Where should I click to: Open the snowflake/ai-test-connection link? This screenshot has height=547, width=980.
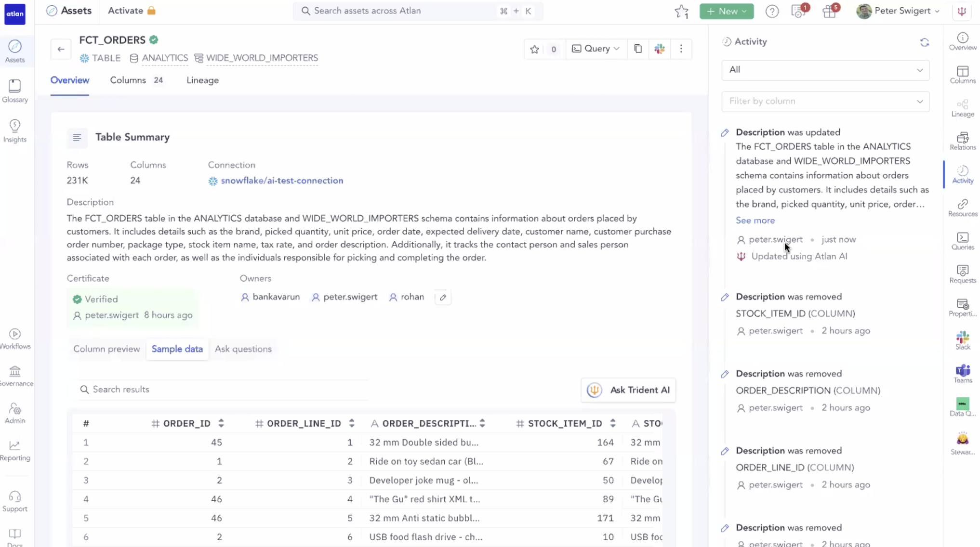point(282,181)
